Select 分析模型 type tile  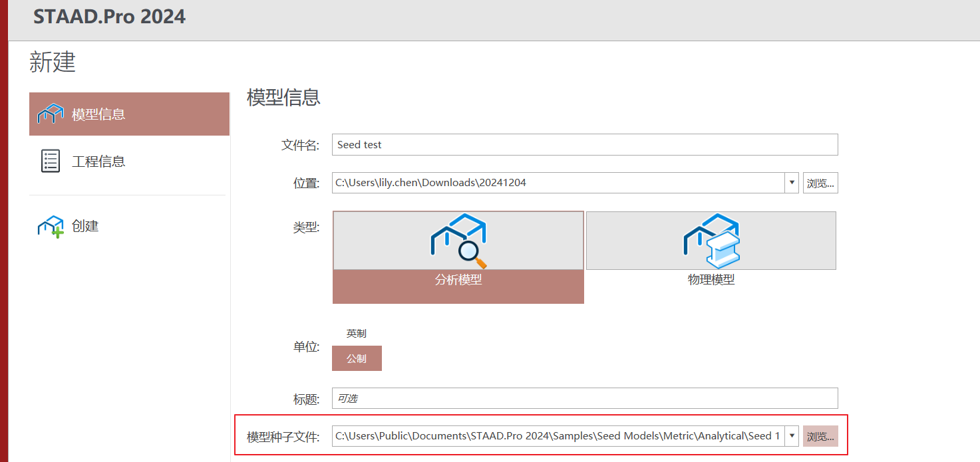coord(458,257)
